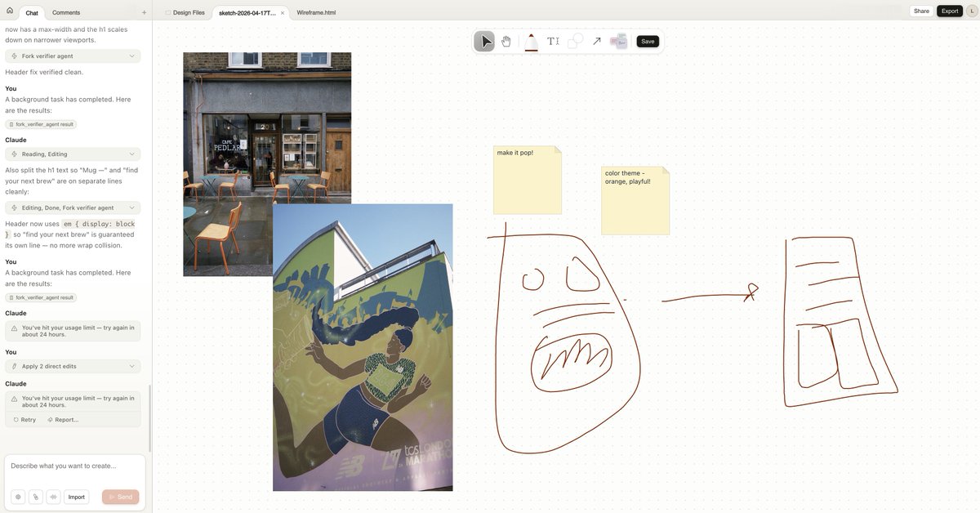Open the sticky notes tool
The image size is (980, 513).
coord(619,41)
